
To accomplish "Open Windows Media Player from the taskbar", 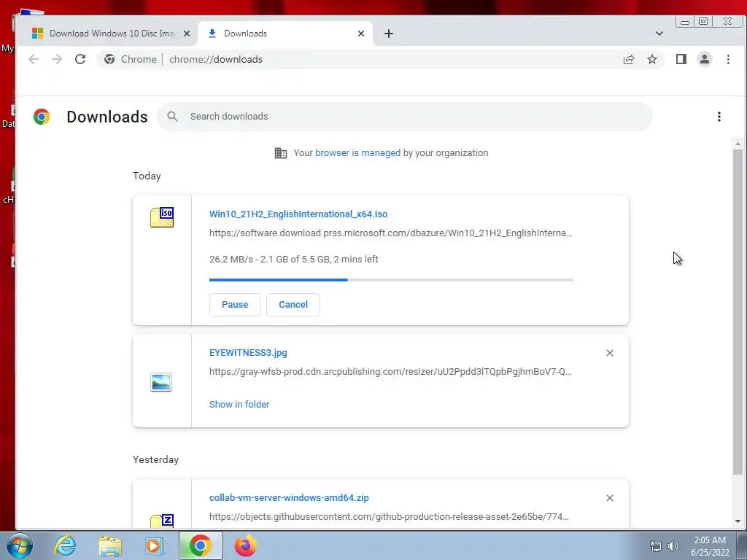I will (x=154, y=545).
